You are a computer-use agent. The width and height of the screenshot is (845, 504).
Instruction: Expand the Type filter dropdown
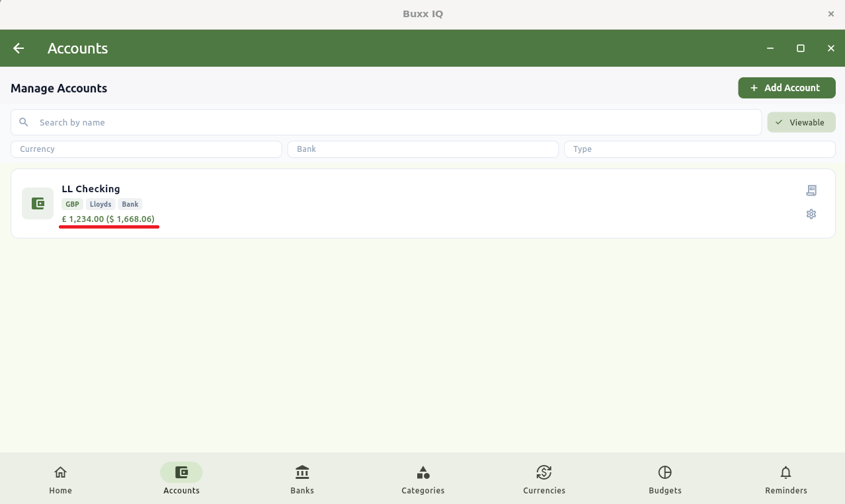pos(700,149)
